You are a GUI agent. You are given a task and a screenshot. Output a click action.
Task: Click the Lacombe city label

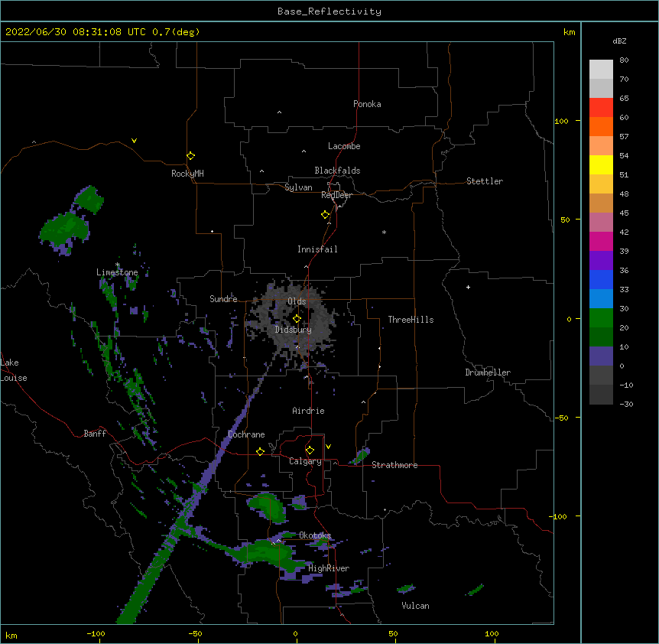click(x=344, y=146)
